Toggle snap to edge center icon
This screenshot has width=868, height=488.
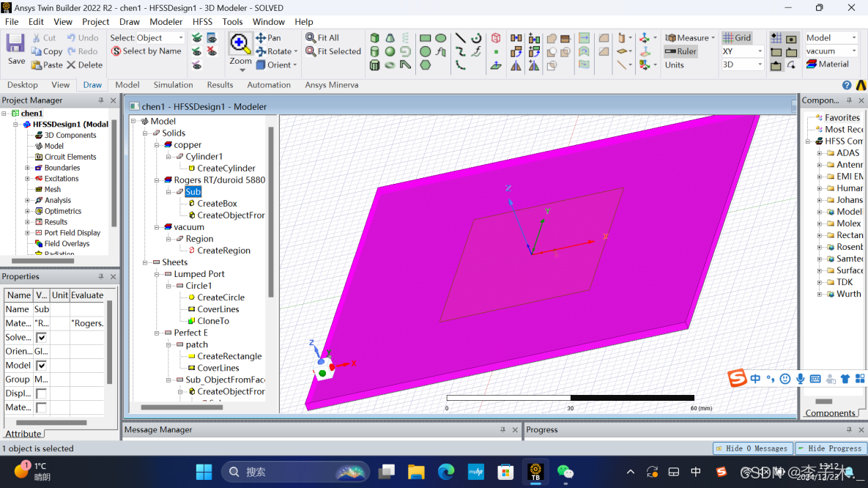point(776,64)
